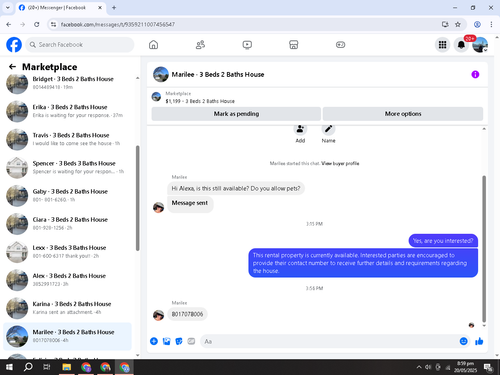The height and width of the screenshot is (375, 500).
Task: Select Marilee - 3 Beds 2 Baths House chat
Action: tap(68, 336)
